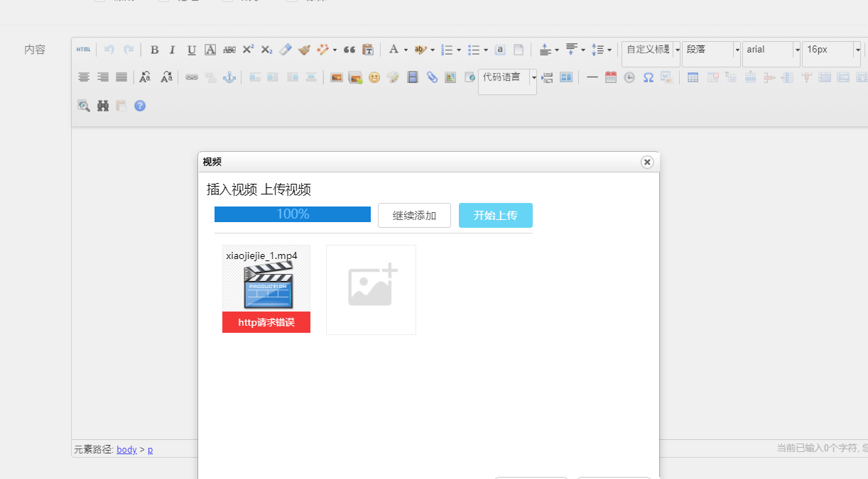868x479 pixels.
Task: Insert a hyperlink
Action: 192,77
